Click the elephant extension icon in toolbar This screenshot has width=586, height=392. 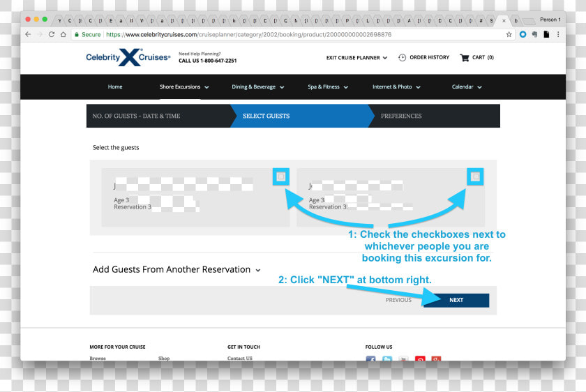(535, 34)
